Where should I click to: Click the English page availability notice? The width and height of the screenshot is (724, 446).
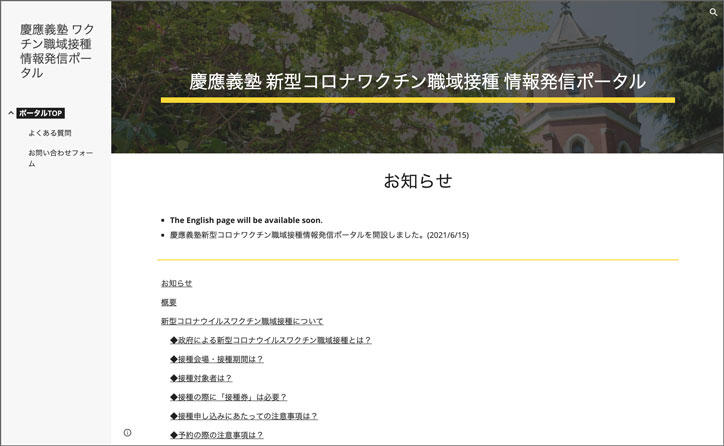coord(246,220)
